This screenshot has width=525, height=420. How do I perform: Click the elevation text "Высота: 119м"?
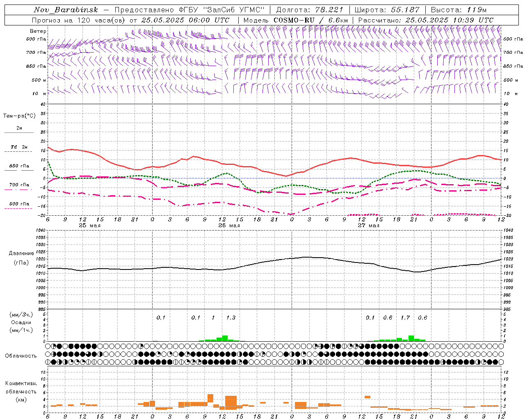(x=459, y=10)
